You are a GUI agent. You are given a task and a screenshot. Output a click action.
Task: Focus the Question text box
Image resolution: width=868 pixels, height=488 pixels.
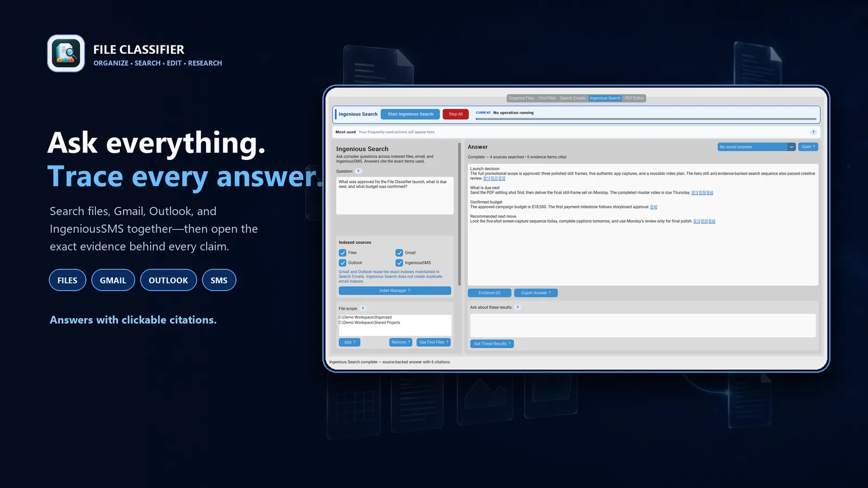tap(395, 196)
